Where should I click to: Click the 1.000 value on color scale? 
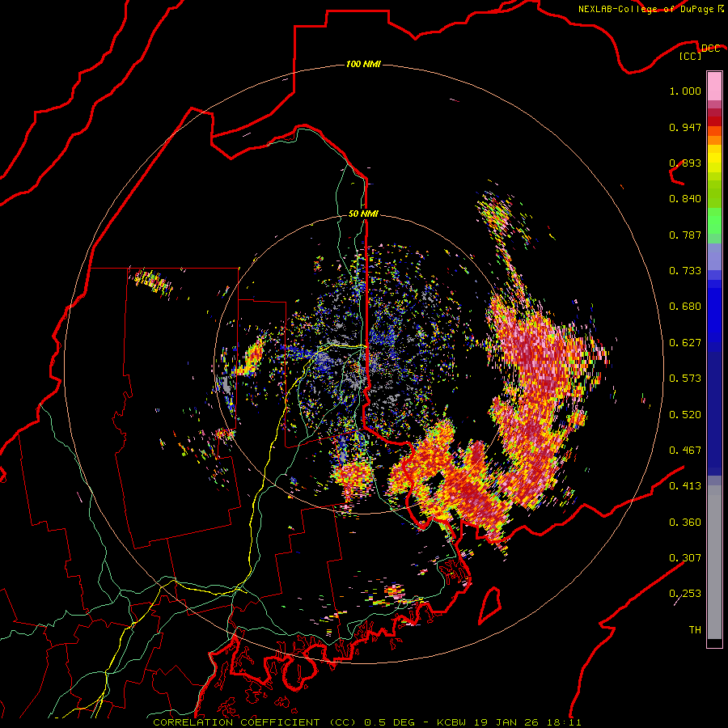coord(685,91)
